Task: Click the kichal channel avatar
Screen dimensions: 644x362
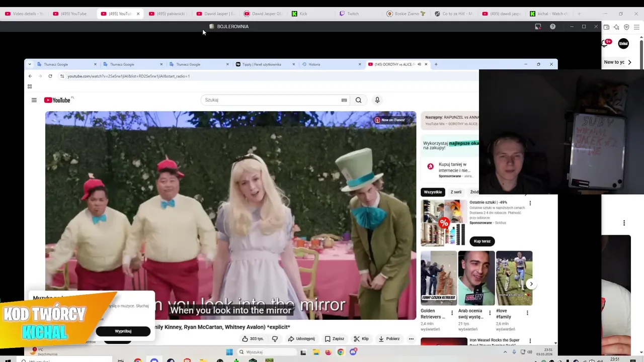Action: 623,44
